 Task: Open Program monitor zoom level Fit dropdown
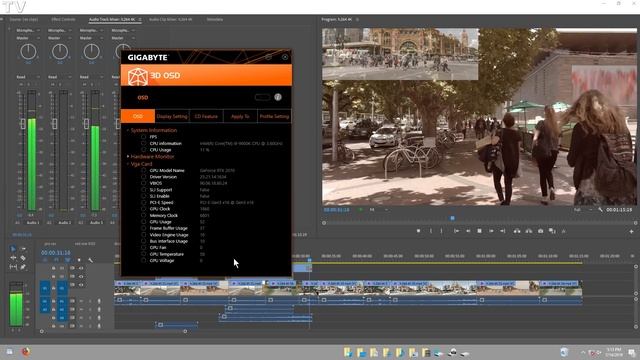379,210
